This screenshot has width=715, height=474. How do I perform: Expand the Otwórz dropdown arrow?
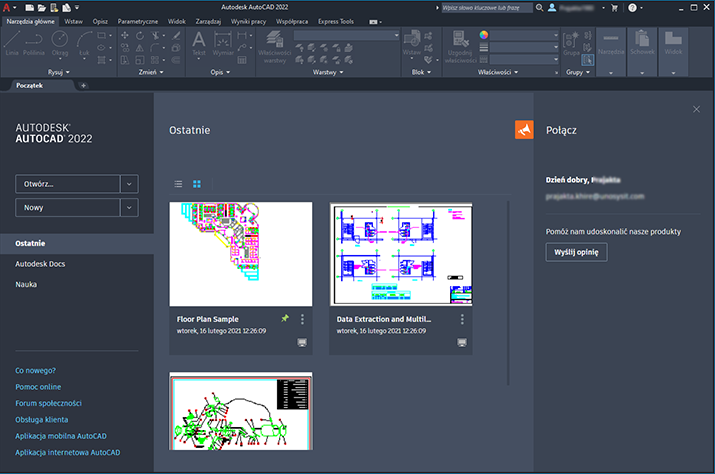(129, 184)
